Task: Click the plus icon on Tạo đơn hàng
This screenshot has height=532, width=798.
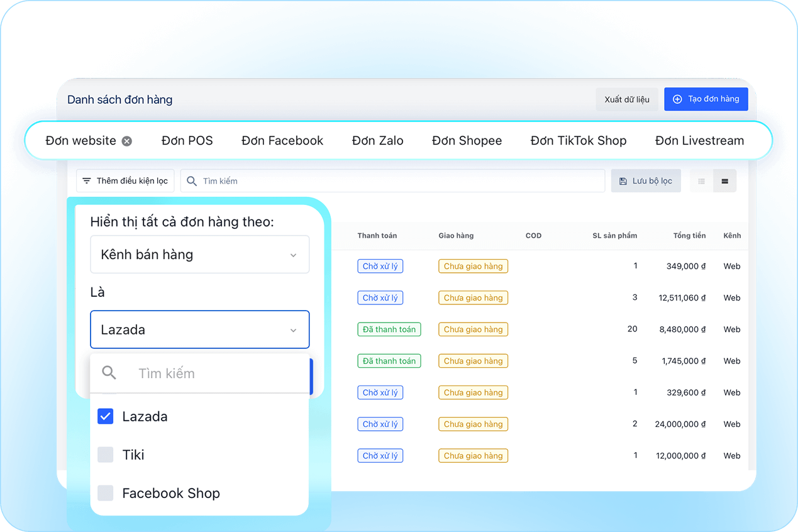Action: click(678, 99)
